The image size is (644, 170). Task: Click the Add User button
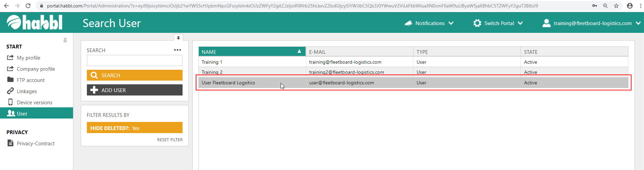[x=135, y=90]
